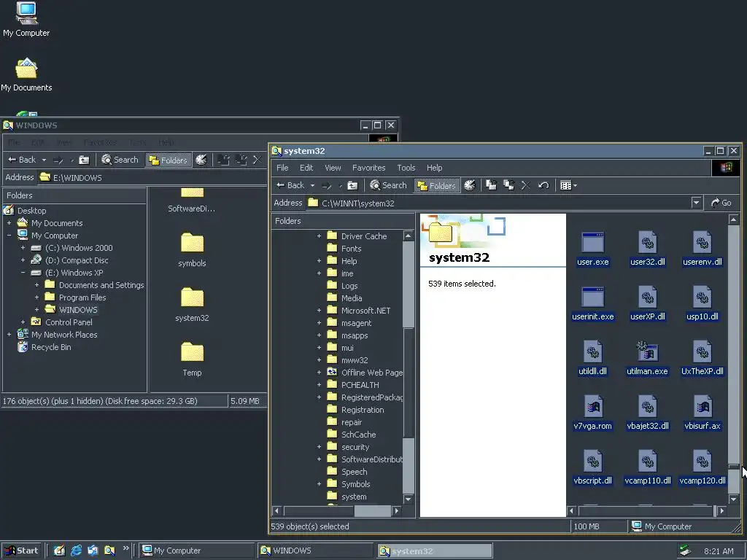Open Back history dropdown in system32

(312, 185)
